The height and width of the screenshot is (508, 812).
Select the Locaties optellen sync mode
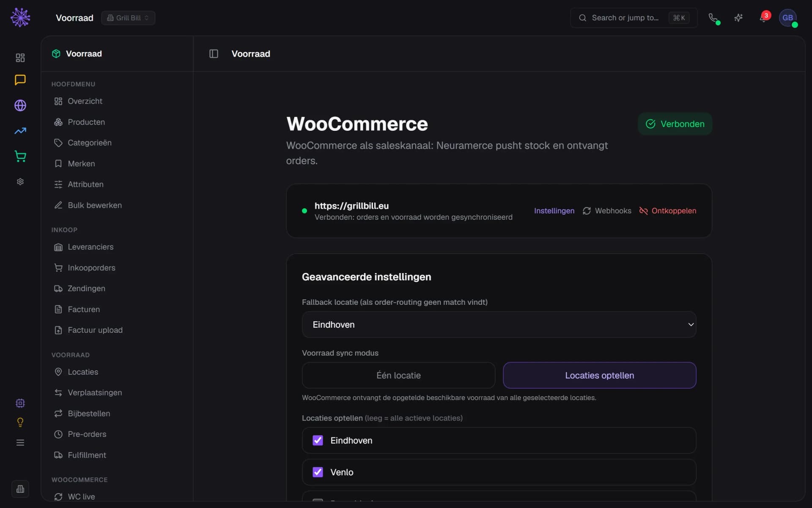point(599,375)
